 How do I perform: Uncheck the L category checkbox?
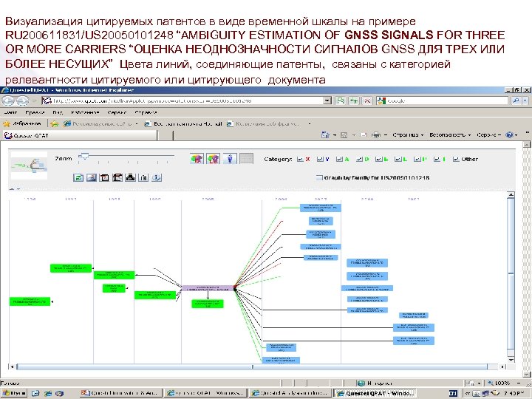click(398, 159)
